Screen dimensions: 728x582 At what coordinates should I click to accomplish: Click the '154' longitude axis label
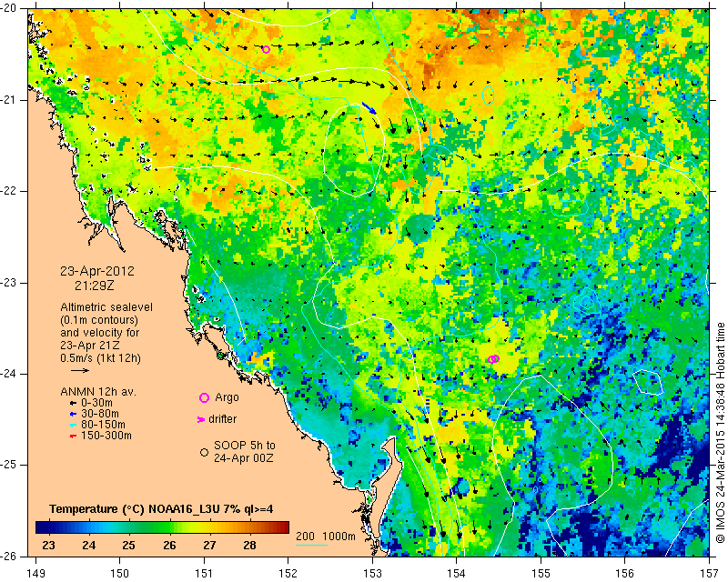457,574
